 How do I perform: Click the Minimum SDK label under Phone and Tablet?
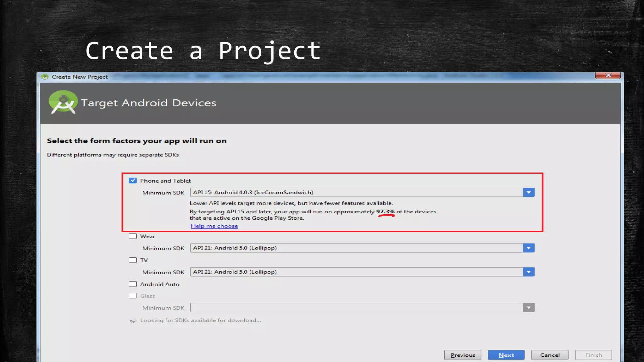click(x=163, y=193)
